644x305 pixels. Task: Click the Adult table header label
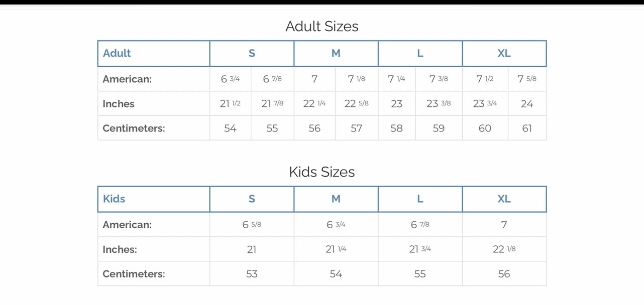coord(117,54)
